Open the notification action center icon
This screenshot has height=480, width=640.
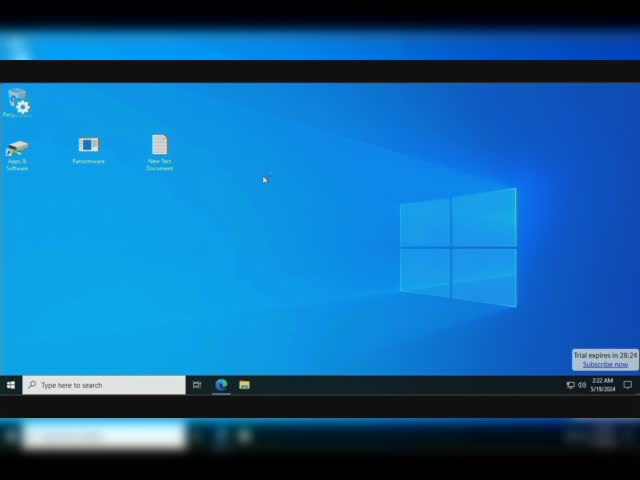628,385
